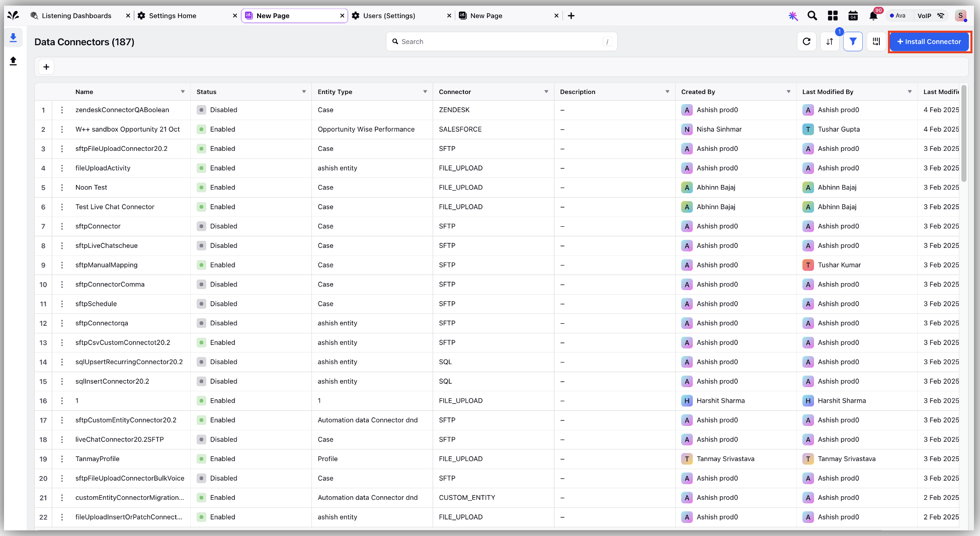Click the Search input field
The image size is (980, 536).
(502, 42)
